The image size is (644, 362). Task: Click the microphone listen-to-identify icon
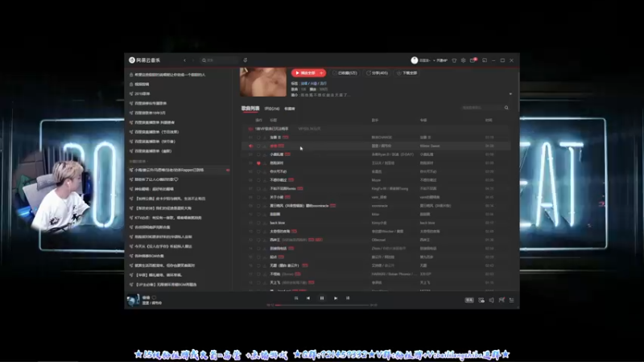pyautogui.click(x=246, y=60)
